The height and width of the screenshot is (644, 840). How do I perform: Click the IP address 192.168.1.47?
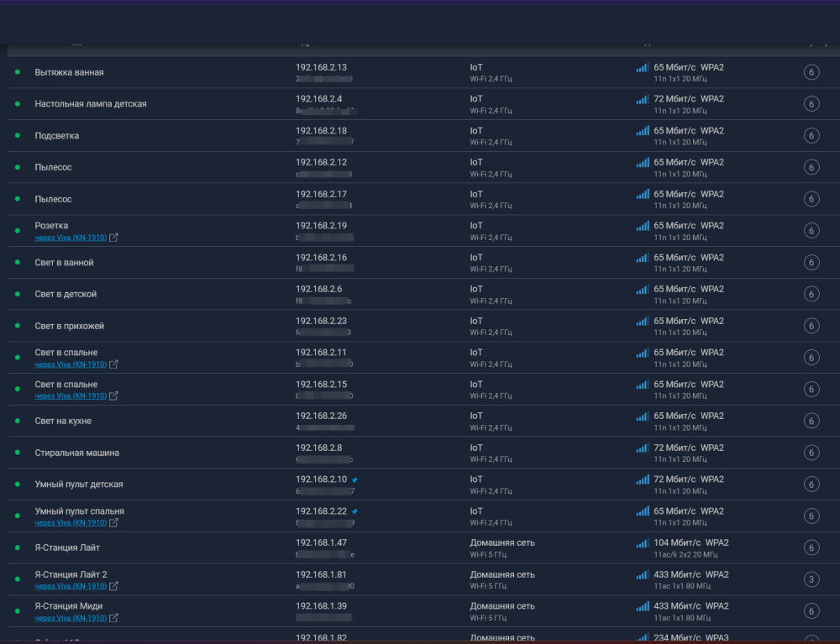321,542
